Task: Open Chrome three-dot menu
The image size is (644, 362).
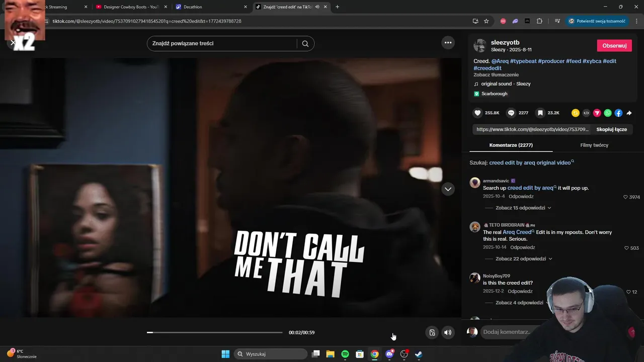Action: coord(637,21)
